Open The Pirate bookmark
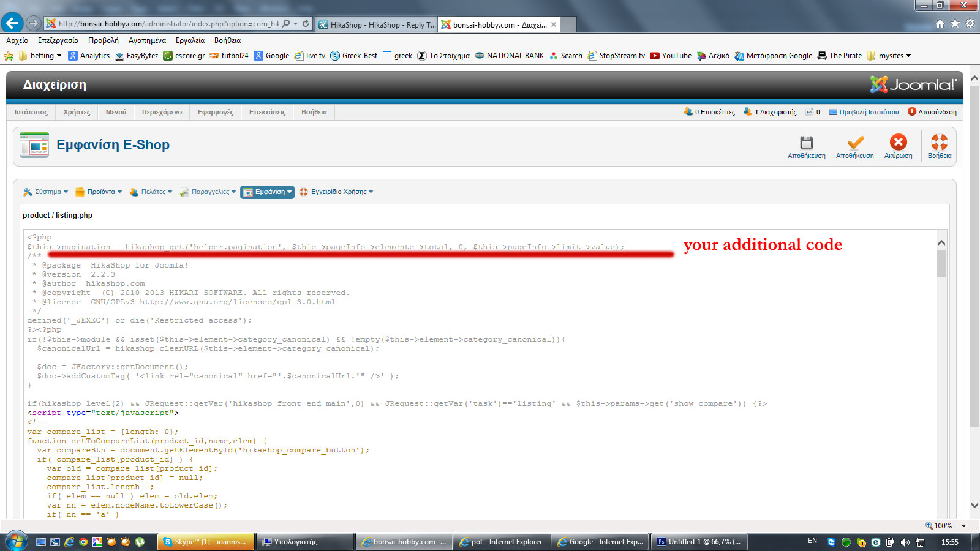 click(x=840, y=56)
